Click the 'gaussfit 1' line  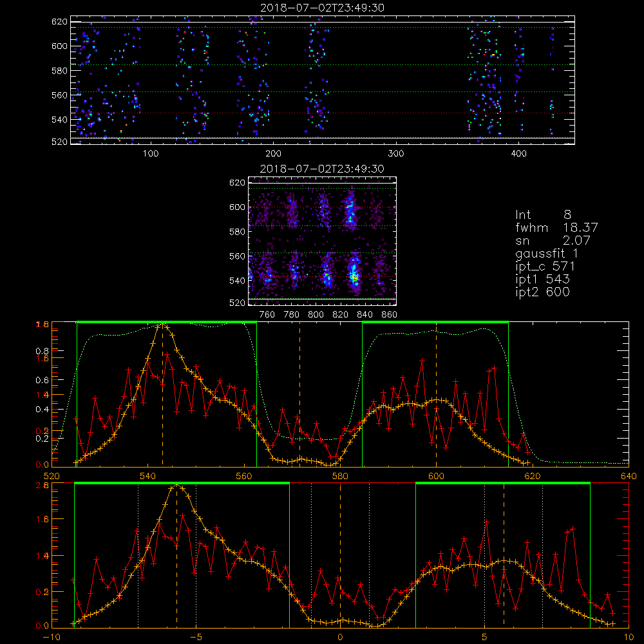547,253
